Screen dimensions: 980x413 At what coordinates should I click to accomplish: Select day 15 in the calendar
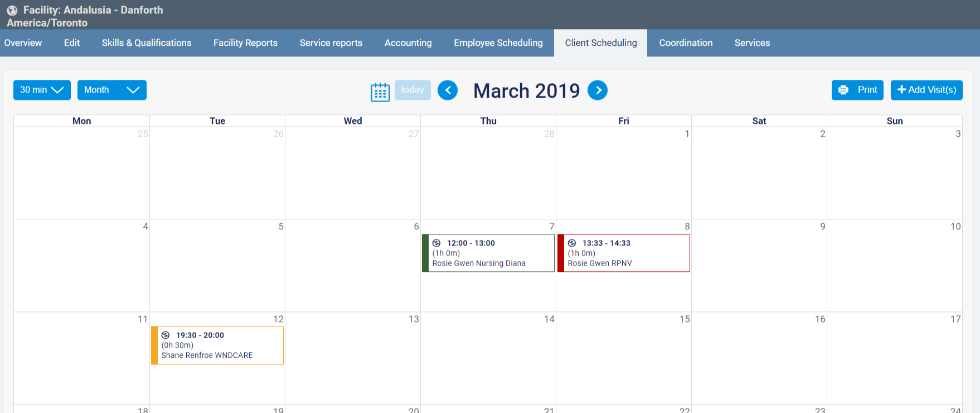[685, 319]
